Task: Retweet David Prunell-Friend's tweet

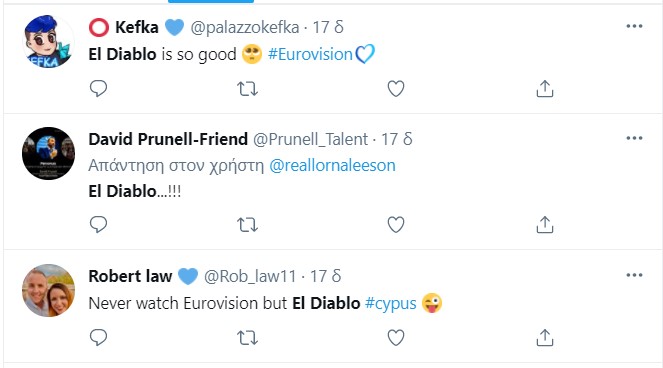Action: 247,225
